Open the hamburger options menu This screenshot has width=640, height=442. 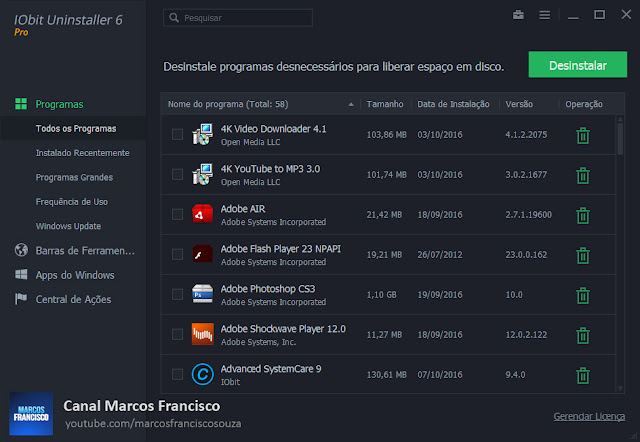[x=544, y=15]
